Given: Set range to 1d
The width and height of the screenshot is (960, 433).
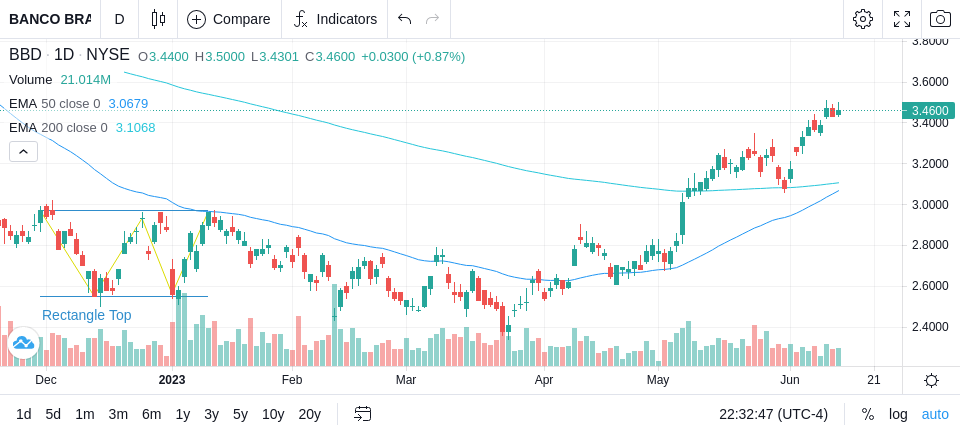Looking at the screenshot, I should coord(23,415).
